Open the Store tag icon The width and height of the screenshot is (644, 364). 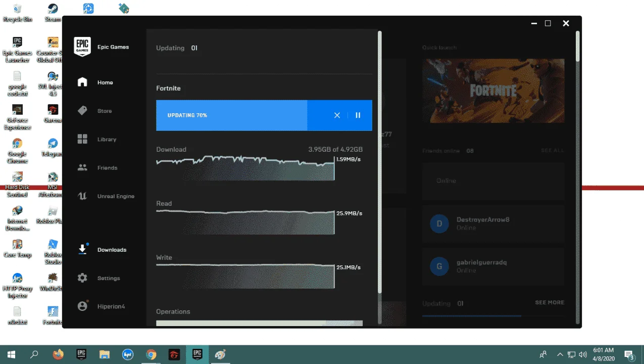[x=82, y=111]
